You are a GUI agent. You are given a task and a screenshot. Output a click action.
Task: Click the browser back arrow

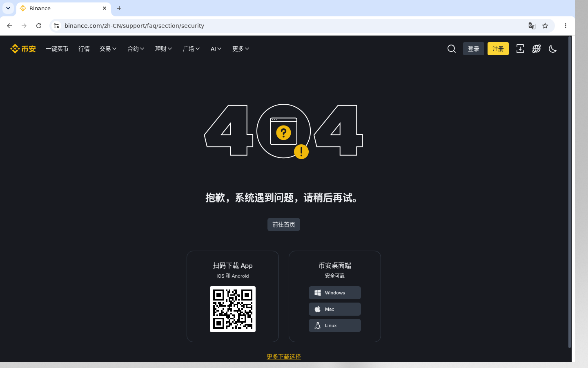(x=9, y=26)
